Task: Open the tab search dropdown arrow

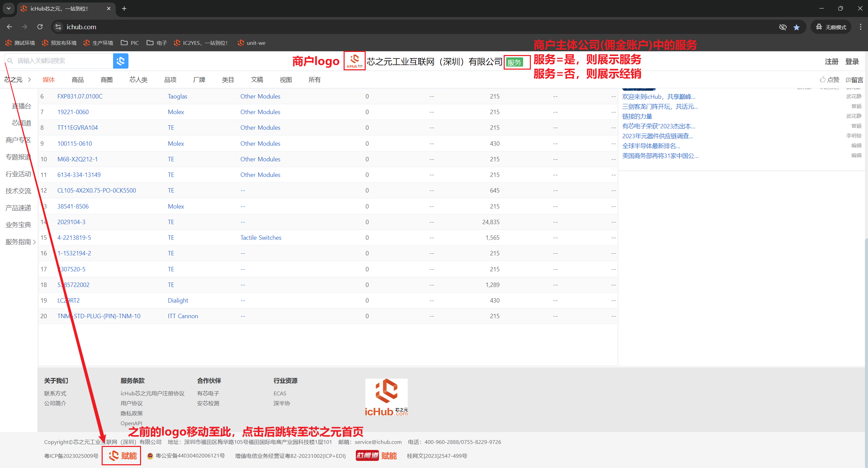Action: 8,8
